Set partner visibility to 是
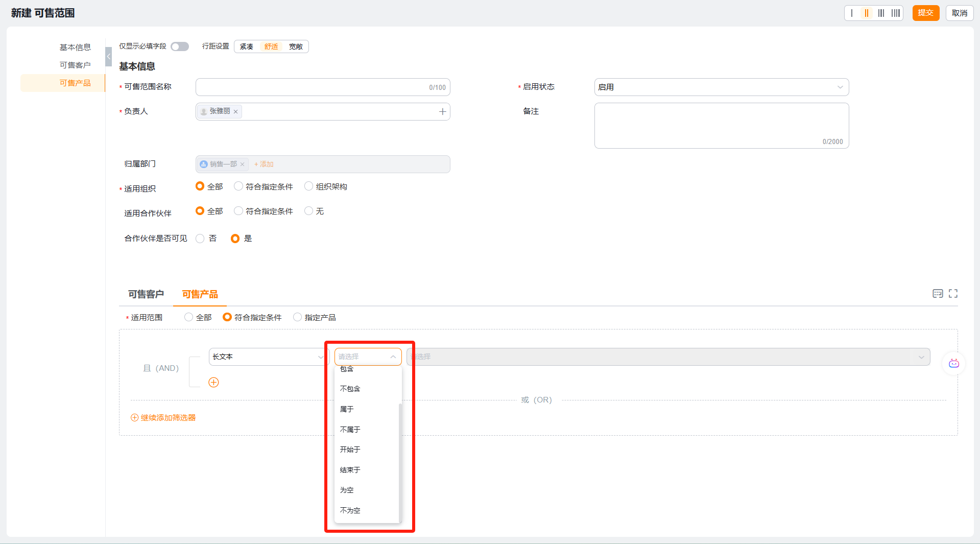The width and height of the screenshot is (980, 544). coord(235,239)
